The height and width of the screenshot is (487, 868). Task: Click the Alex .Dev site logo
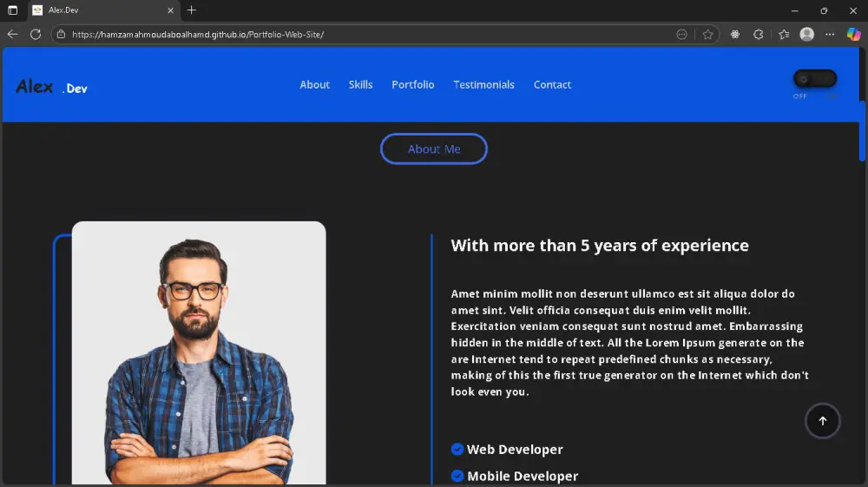51,86
